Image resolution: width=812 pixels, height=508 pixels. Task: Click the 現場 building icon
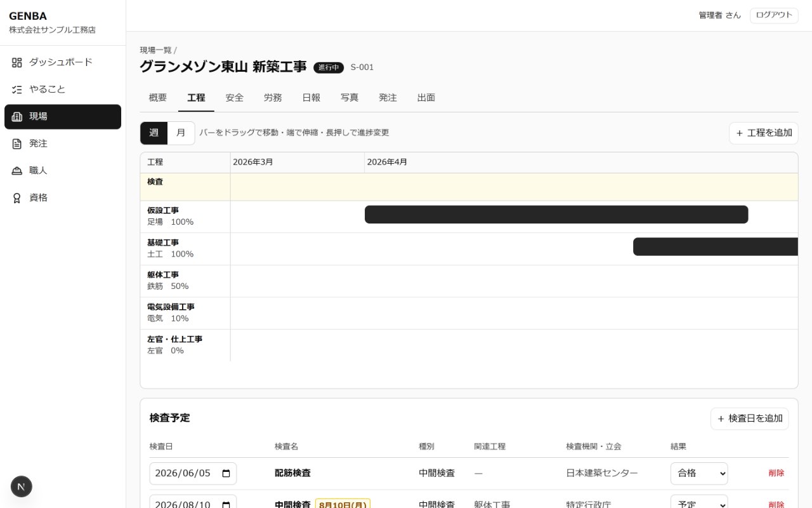[x=17, y=117]
